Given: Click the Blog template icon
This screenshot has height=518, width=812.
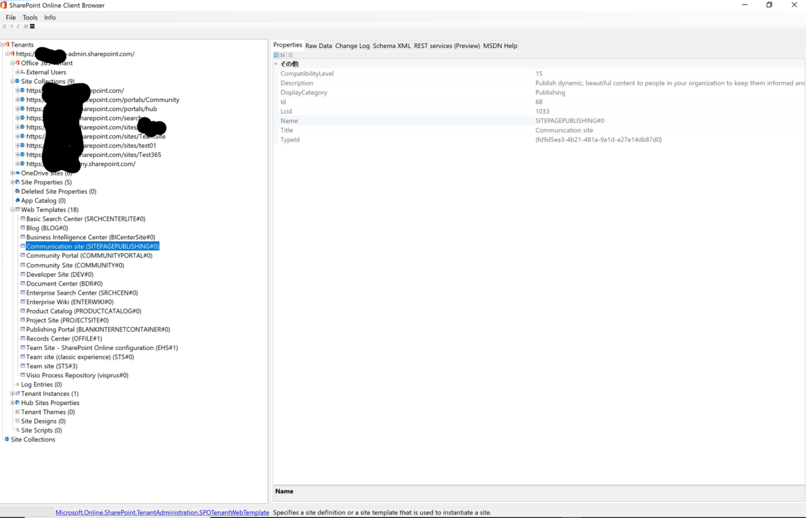Looking at the screenshot, I should click(22, 228).
